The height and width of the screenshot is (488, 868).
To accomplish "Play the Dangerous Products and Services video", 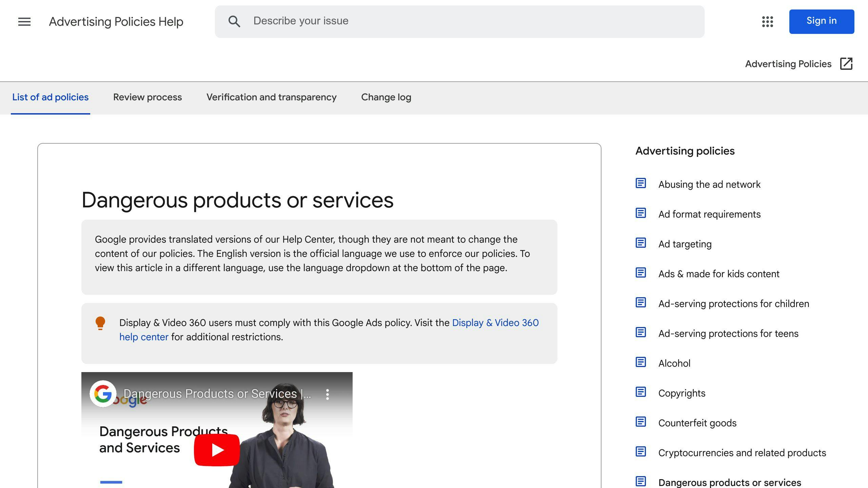I will 217,450.
